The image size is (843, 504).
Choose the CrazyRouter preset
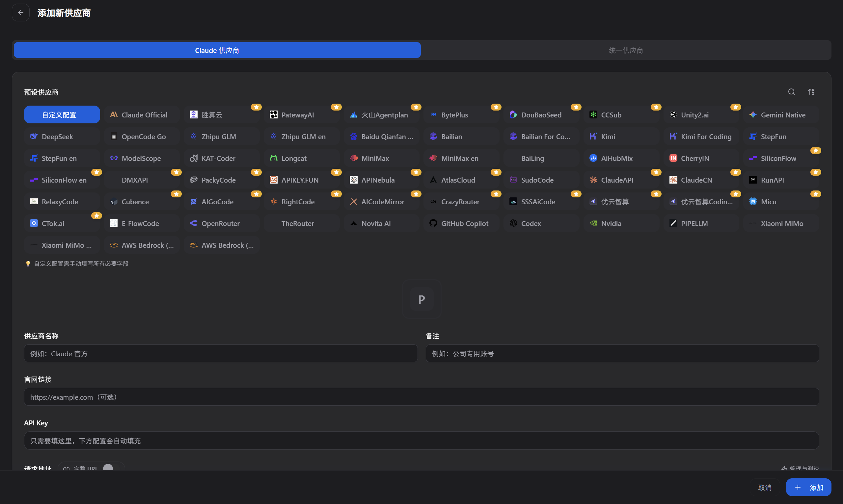click(462, 202)
